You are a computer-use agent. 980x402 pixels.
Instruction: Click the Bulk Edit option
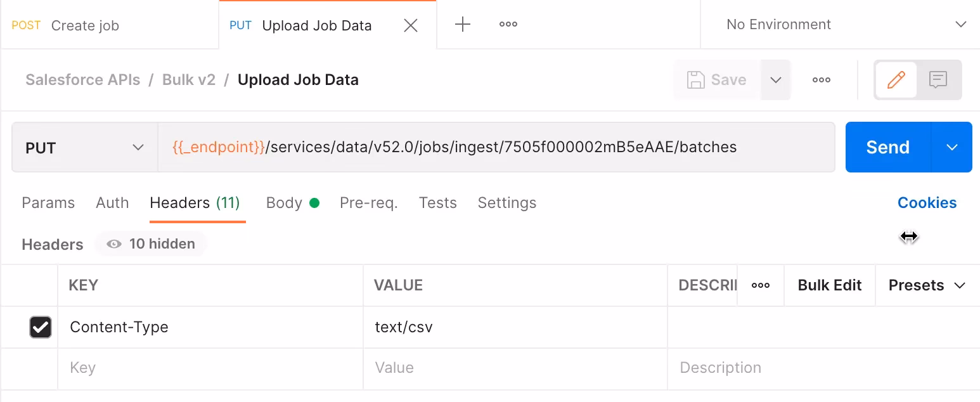829,285
